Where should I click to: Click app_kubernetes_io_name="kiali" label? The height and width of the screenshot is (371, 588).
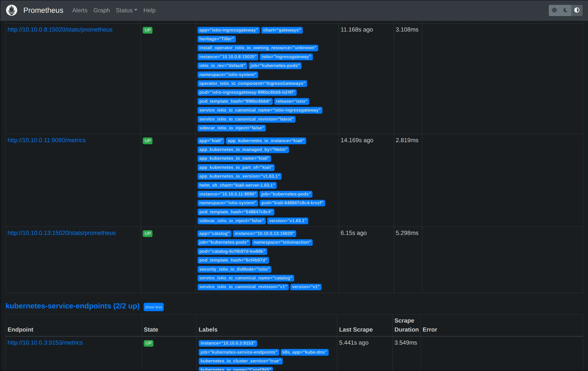click(x=234, y=159)
